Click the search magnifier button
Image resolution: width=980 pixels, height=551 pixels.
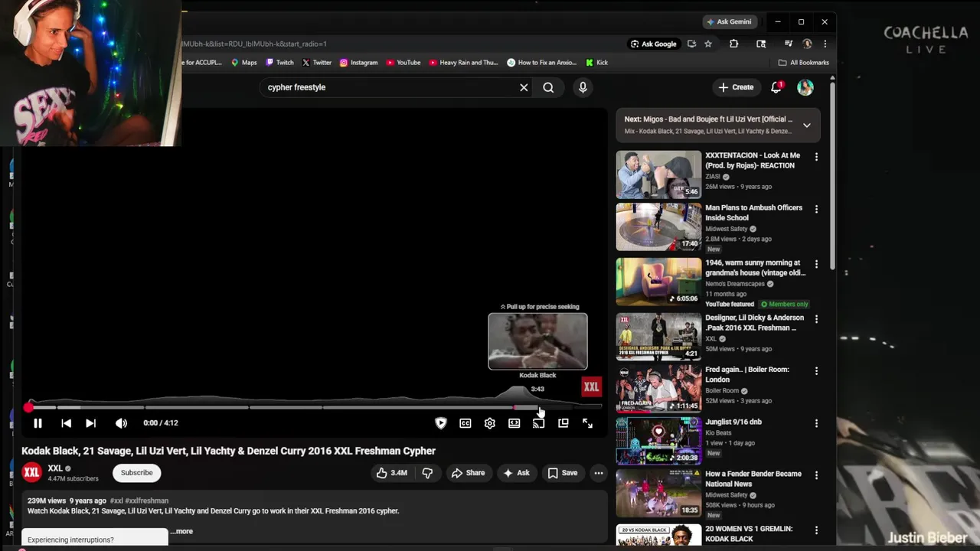pyautogui.click(x=548, y=87)
